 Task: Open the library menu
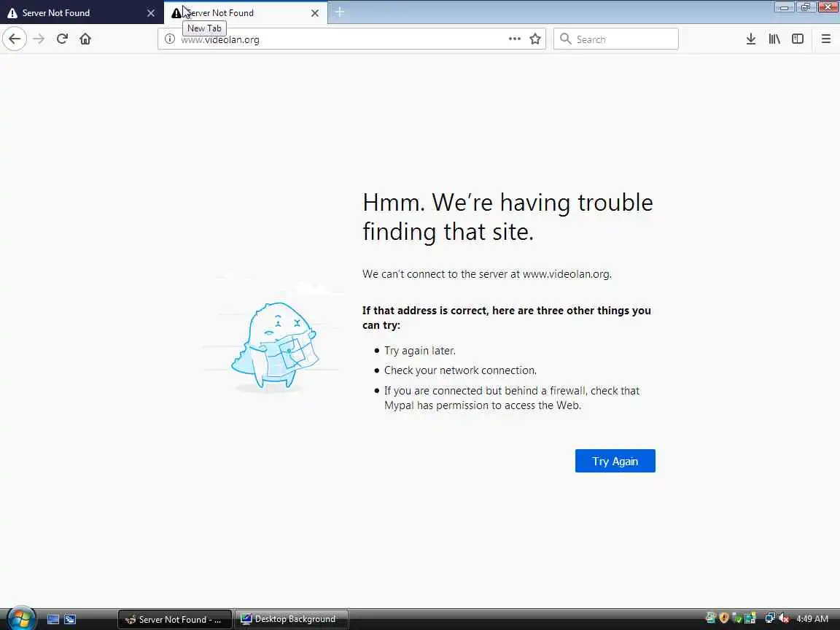pos(774,39)
